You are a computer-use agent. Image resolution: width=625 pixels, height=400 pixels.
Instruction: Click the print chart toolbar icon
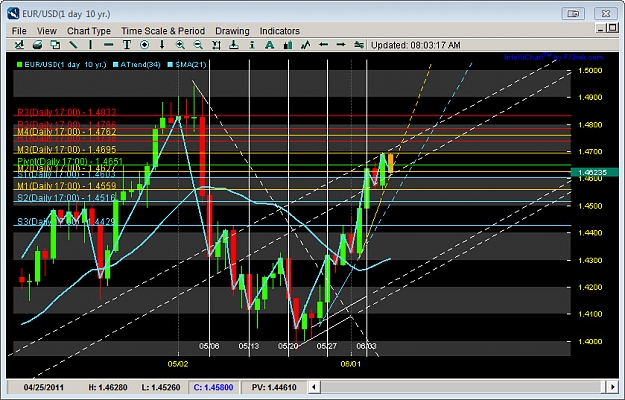(x=37, y=45)
